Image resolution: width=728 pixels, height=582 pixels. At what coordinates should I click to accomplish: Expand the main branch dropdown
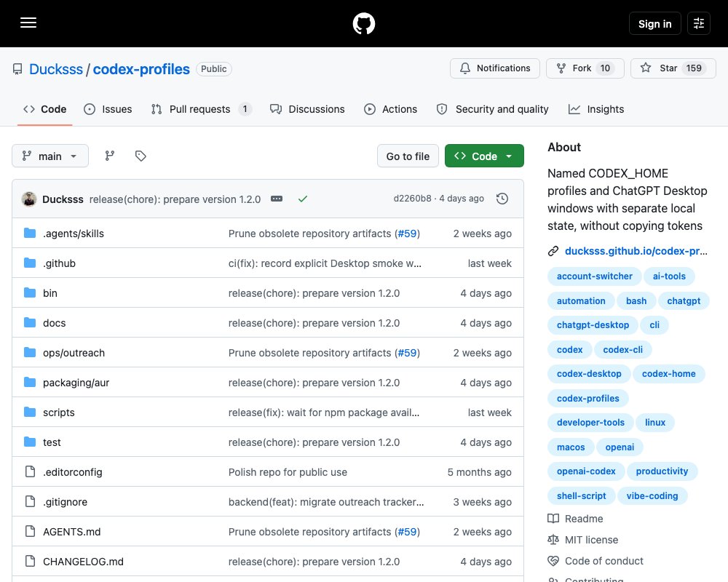50,156
